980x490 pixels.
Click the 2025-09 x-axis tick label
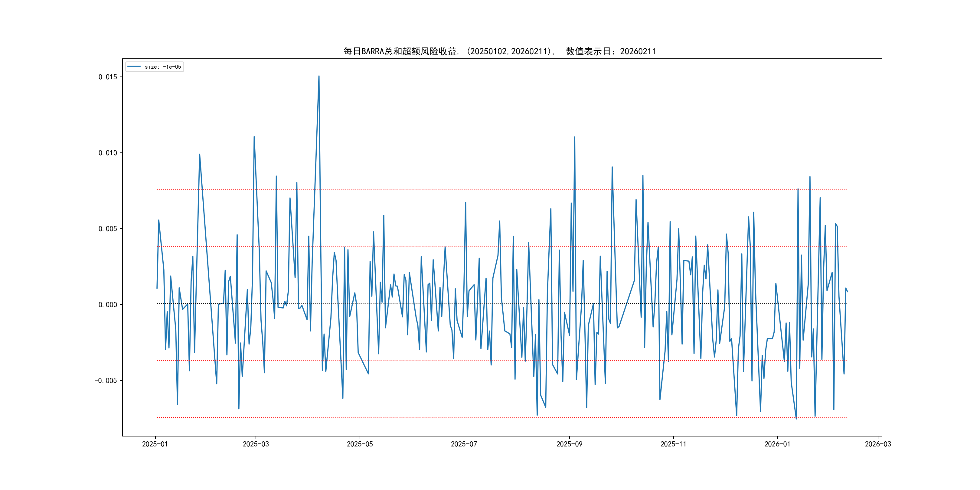point(569,444)
